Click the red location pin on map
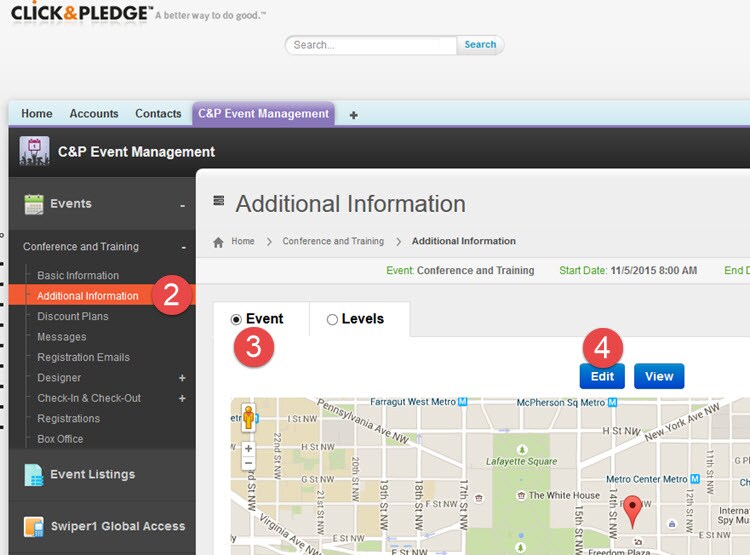 point(633,511)
